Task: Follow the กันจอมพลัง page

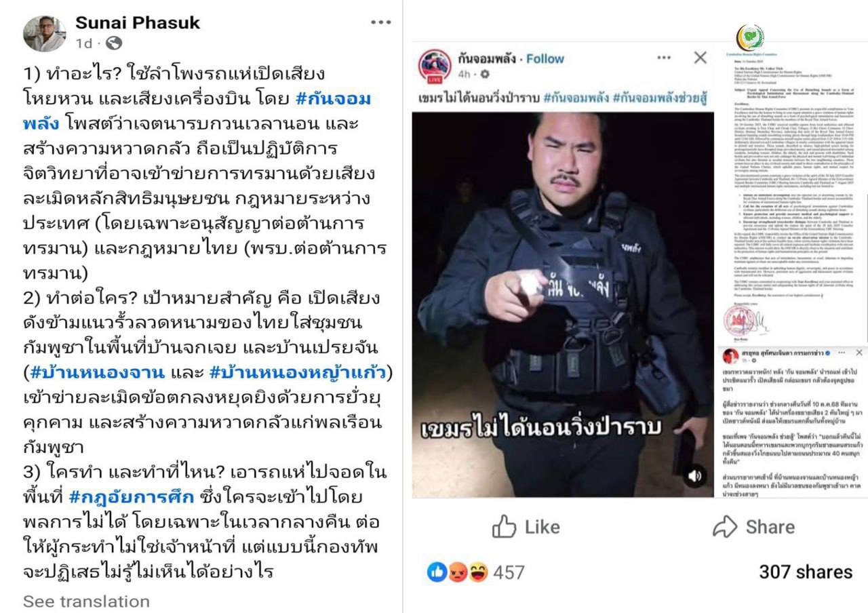Action: click(x=545, y=58)
